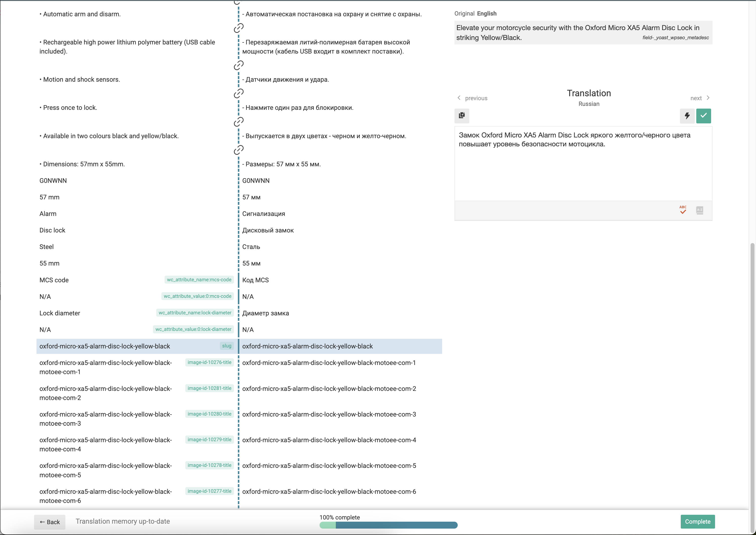Select the source "57 mm" row
Viewport: 756px width, 535px height.
coord(49,197)
